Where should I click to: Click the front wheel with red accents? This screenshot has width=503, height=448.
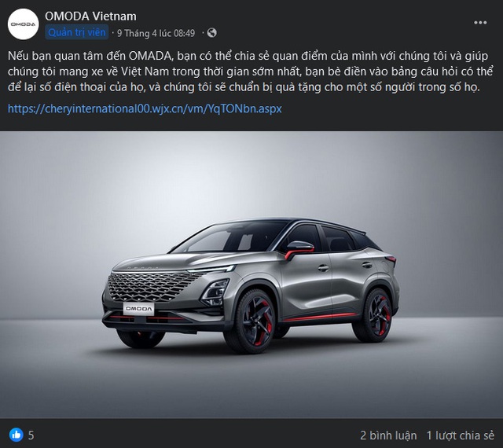(x=251, y=321)
